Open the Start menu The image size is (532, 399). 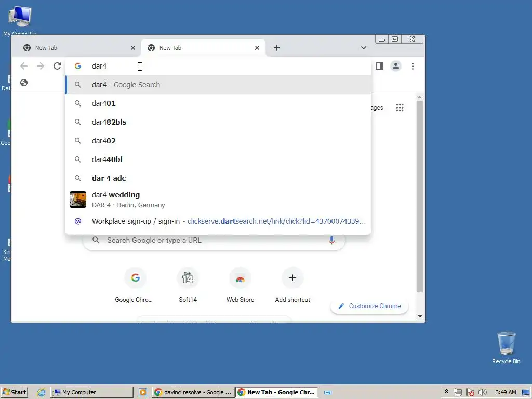14,392
